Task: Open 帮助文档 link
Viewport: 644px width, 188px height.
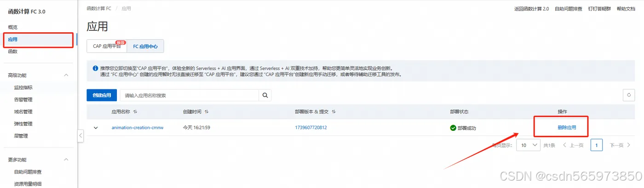Action: pyautogui.click(x=626, y=9)
